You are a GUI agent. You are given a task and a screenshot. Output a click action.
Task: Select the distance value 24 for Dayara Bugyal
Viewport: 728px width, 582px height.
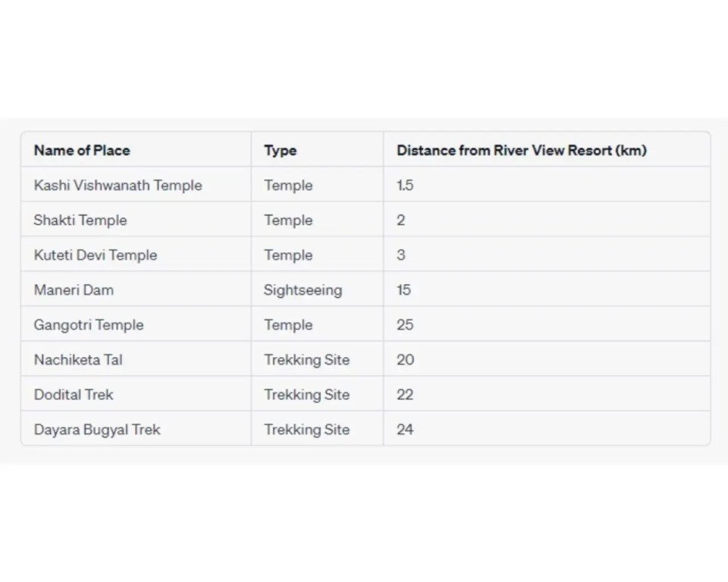point(405,429)
